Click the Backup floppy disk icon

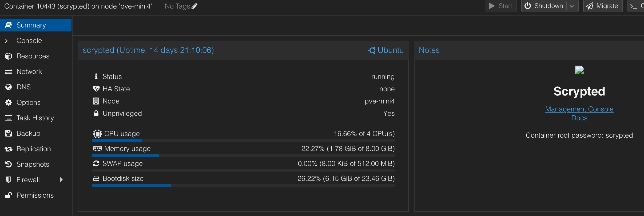pyautogui.click(x=9, y=133)
